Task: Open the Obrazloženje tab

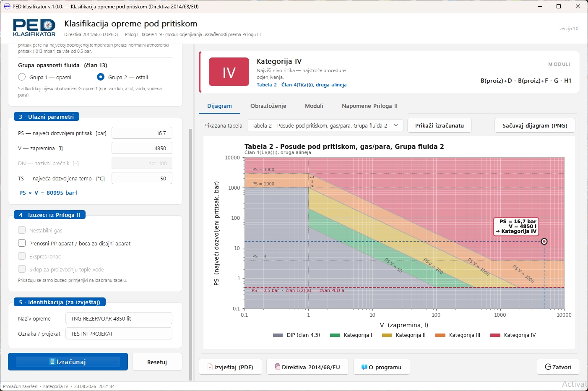Action: pyautogui.click(x=268, y=106)
